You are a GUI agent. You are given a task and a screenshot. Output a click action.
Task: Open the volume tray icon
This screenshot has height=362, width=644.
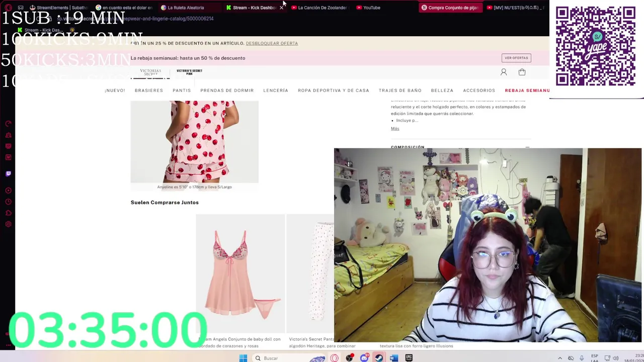615,358
